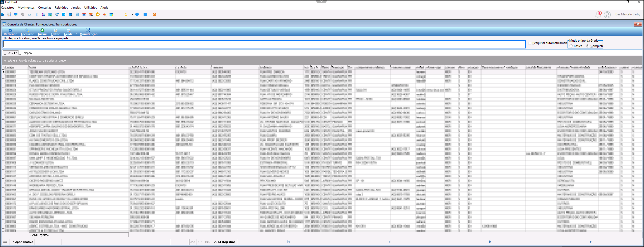Viewport: 644px width, 247px height.
Task: Open the blue chat bubble icon
Action: [x=137, y=14]
